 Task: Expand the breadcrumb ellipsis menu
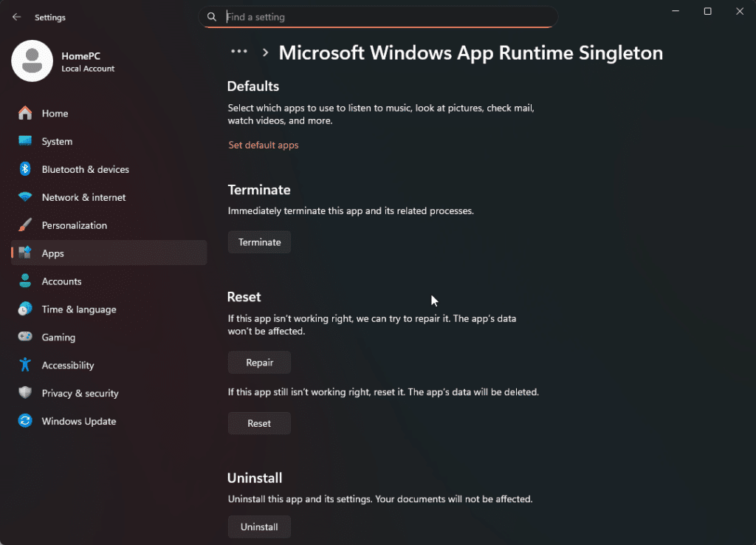click(x=239, y=51)
